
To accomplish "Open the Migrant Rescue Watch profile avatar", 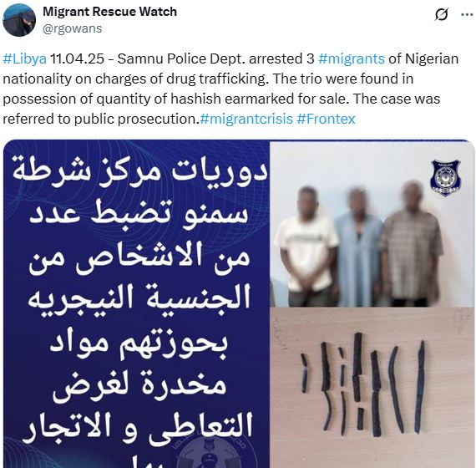I will coord(19,20).
